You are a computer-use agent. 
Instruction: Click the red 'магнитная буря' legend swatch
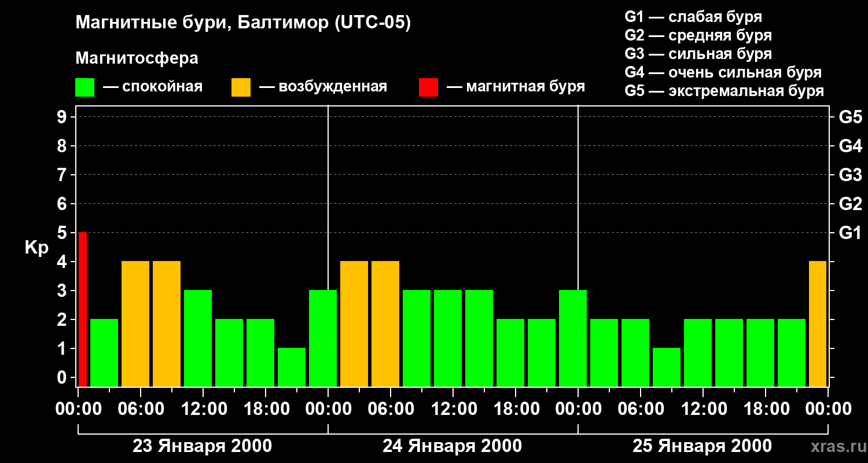tap(428, 87)
